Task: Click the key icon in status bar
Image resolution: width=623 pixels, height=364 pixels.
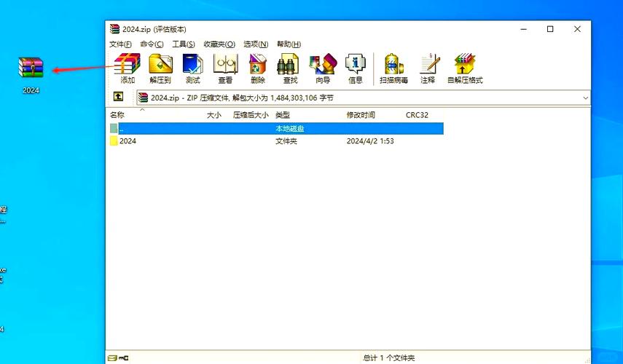Action: click(124, 358)
